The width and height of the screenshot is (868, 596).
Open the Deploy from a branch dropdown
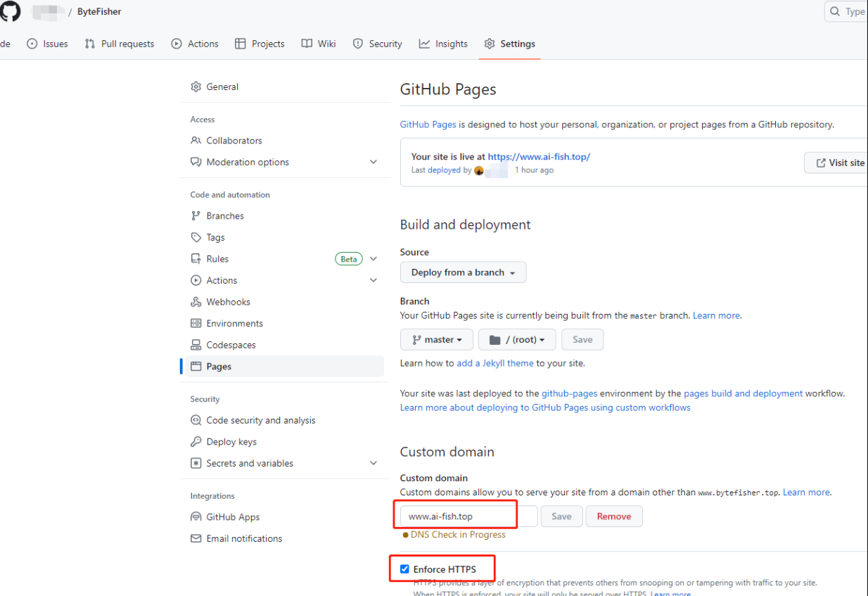463,272
